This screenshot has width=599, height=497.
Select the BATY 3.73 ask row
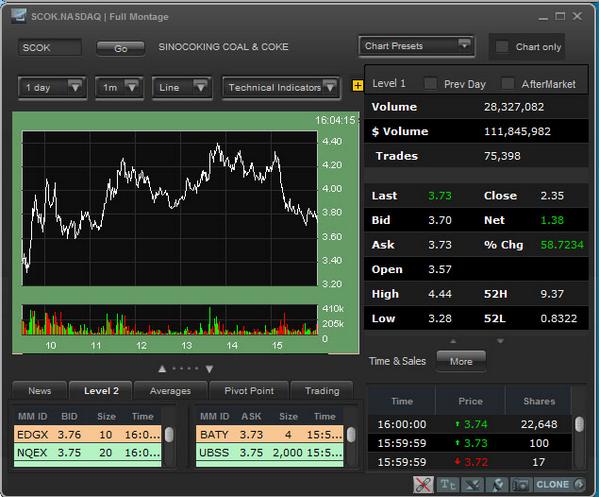click(x=269, y=434)
